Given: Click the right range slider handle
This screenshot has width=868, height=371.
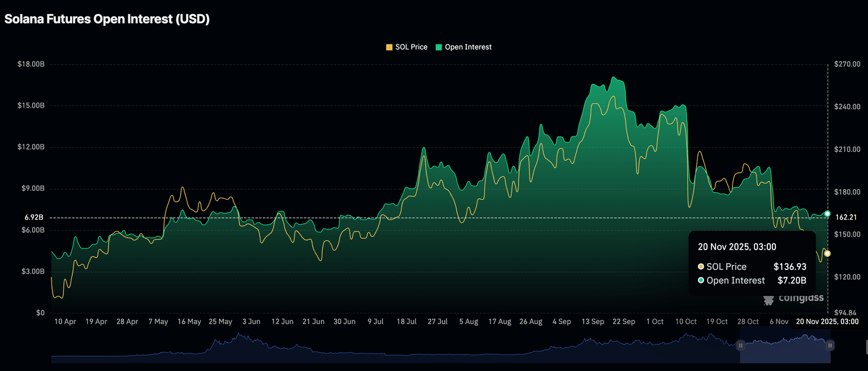Looking at the screenshot, I should tap(830, 345).
